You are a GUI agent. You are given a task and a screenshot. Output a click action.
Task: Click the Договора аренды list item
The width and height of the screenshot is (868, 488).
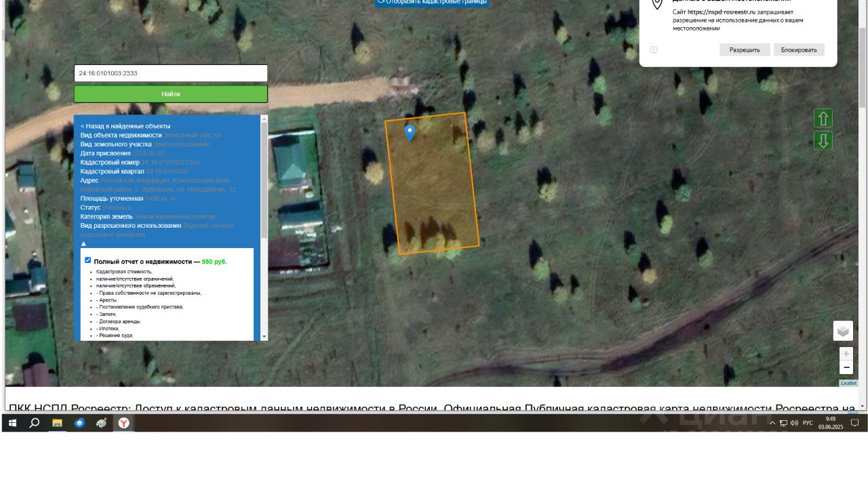(x=119, y=321)
